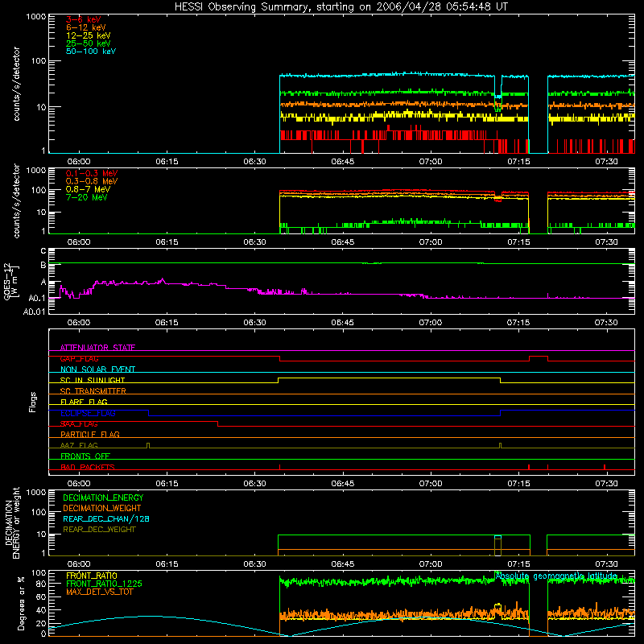Select the 25-50 keV legend label
This screenshot has height=644, width=644.
(x=89, y=43)
